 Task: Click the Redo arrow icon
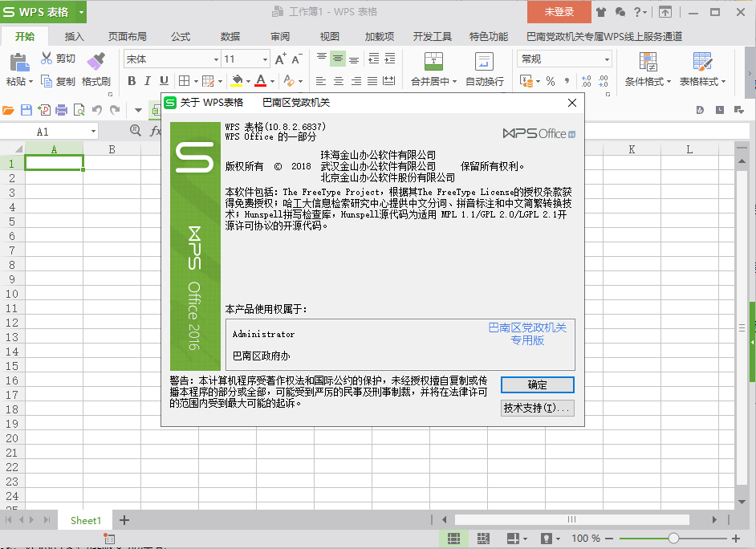click(115, 111)
